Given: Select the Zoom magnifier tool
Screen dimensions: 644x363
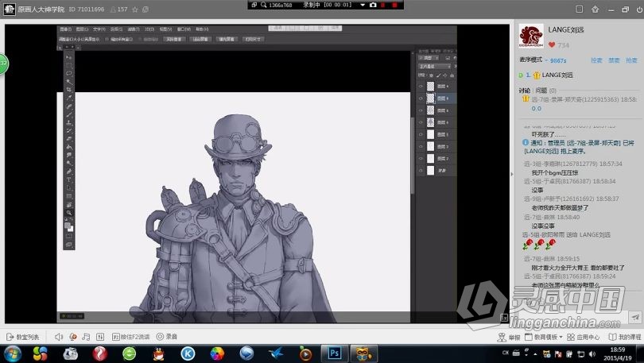Looking at the screenshot, I should coord(68,212).
